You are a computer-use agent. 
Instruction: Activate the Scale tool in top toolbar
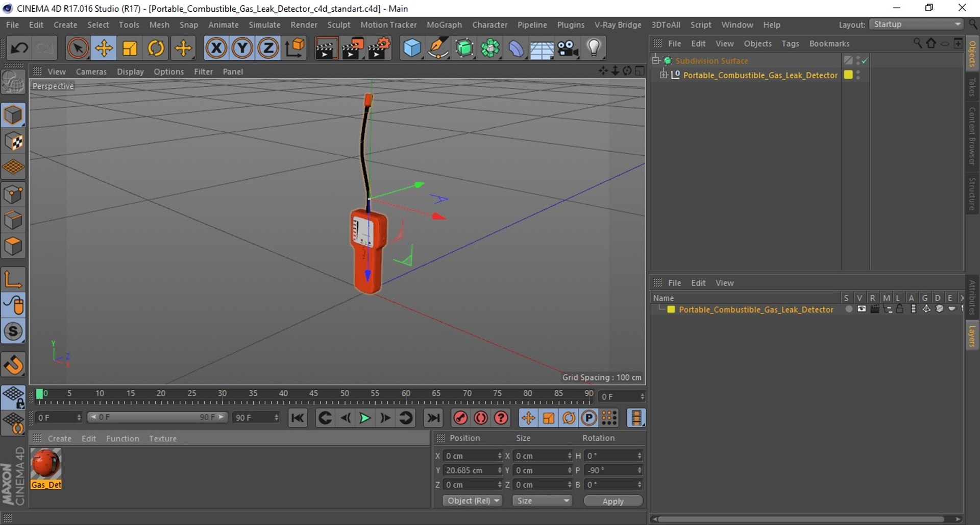[130, 48]
